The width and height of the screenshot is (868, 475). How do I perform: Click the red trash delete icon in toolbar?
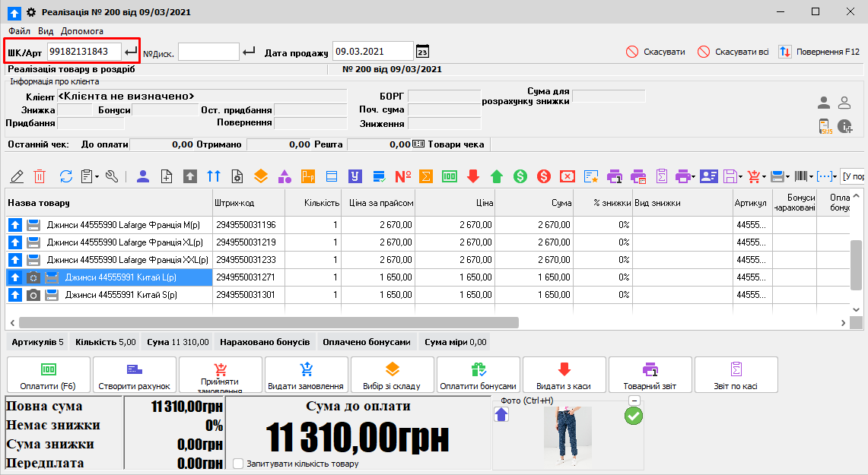tap(40, 176)
